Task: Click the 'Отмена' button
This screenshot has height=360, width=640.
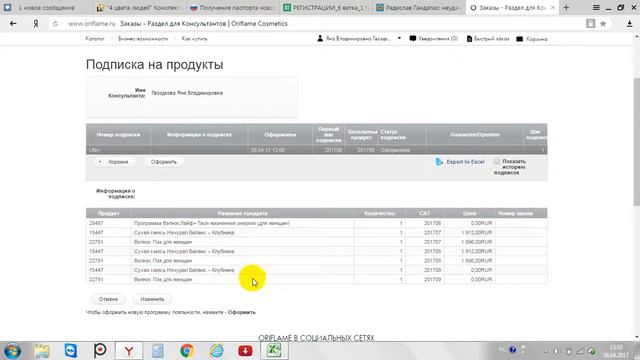Action: click(108, 299)
